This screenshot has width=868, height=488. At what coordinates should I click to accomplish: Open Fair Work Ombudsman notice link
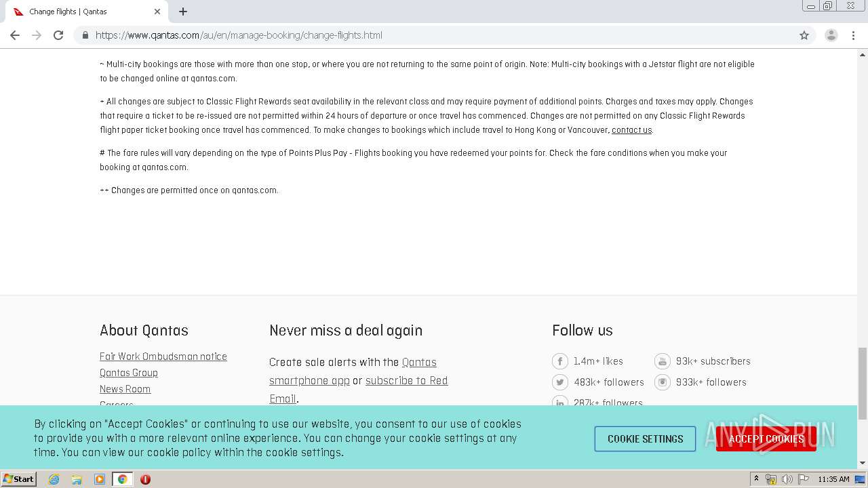163,357
